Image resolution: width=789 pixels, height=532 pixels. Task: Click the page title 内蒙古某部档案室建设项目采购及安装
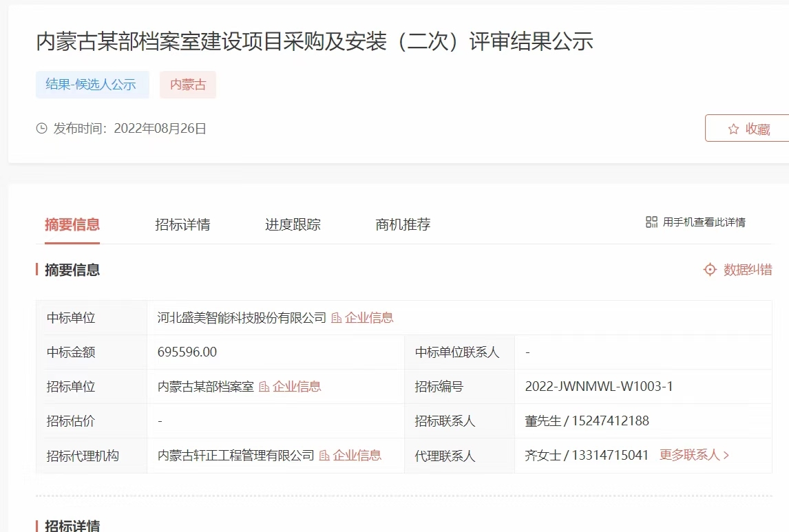click(x=315, y=41)
